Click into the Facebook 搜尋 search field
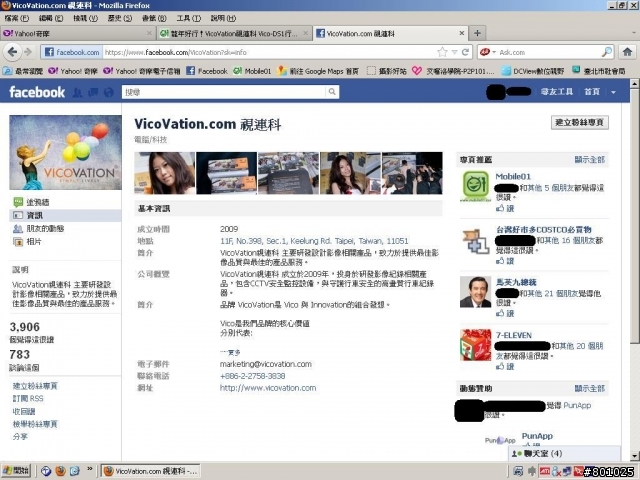This screenshot has width=640, height=480. click(x=223, y=92)
